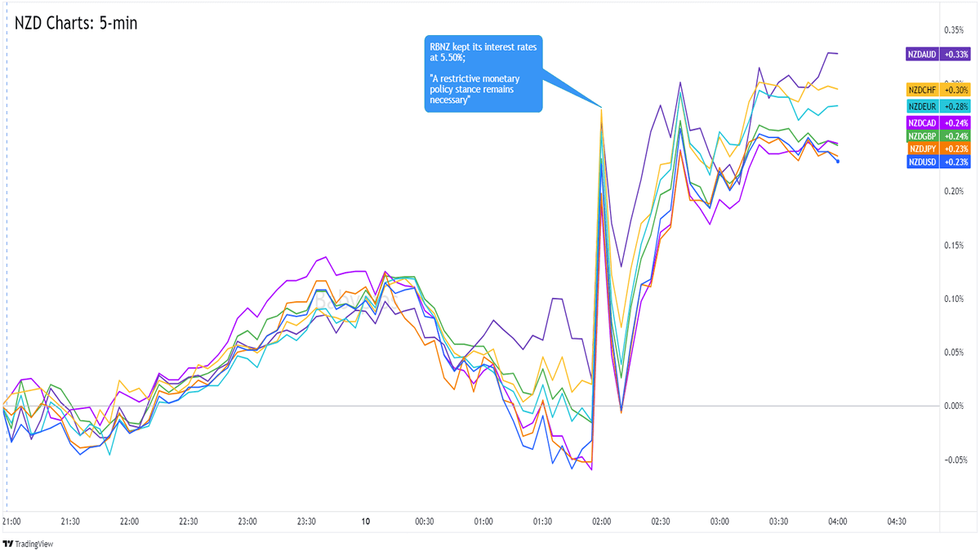
Task: Select the NZDAUD +0.33% legend label
Action: click(x=938, y=54)
